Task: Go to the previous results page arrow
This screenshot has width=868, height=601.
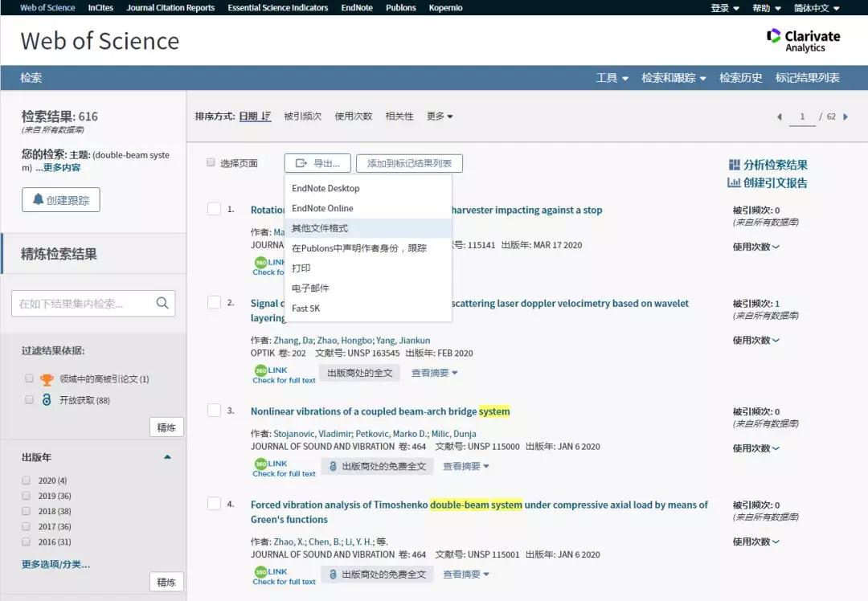Action: 780,117
